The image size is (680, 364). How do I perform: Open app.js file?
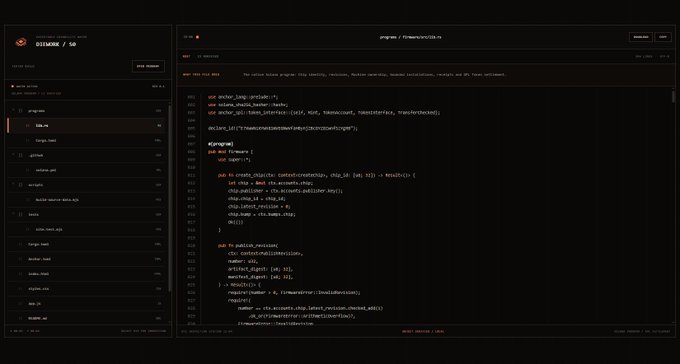pos(87,304)
